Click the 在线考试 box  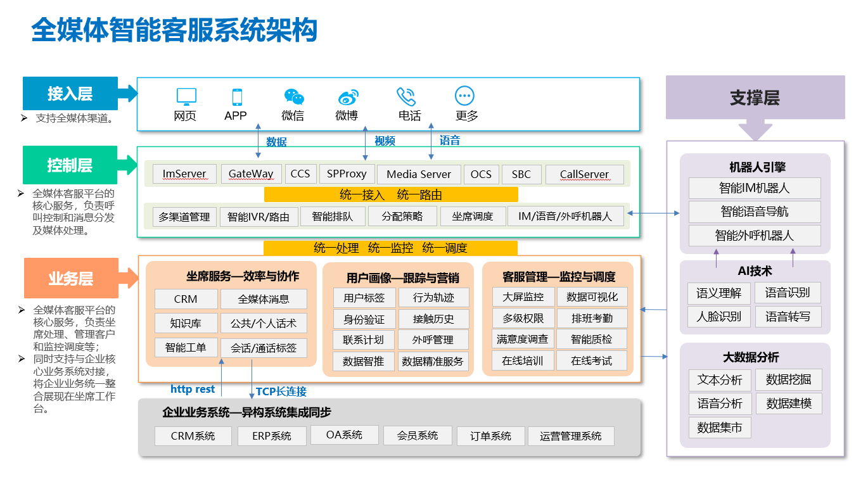pyautogui.click(x=592, y=360)
